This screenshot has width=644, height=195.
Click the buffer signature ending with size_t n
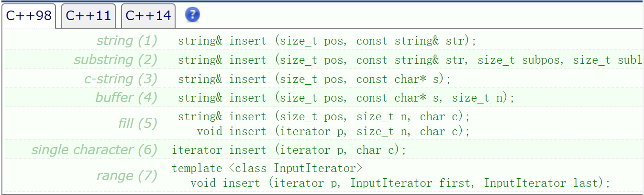pos(346,98)
